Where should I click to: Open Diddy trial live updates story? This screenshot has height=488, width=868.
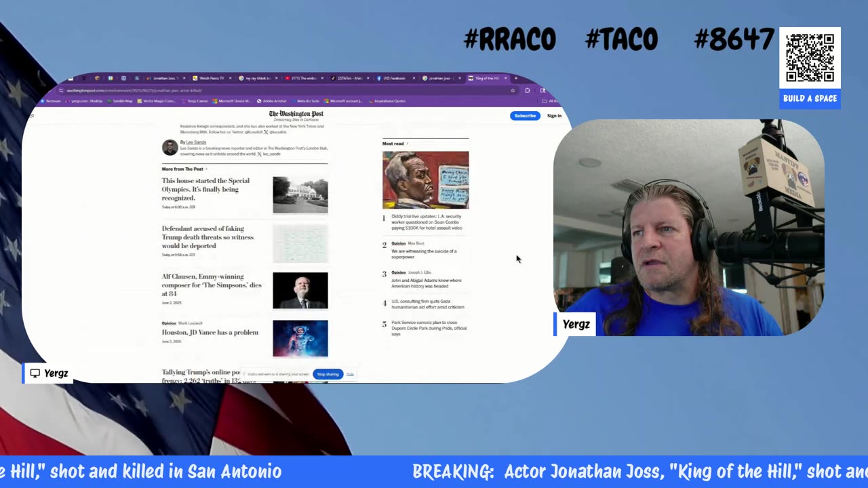[x=427, y=222]
